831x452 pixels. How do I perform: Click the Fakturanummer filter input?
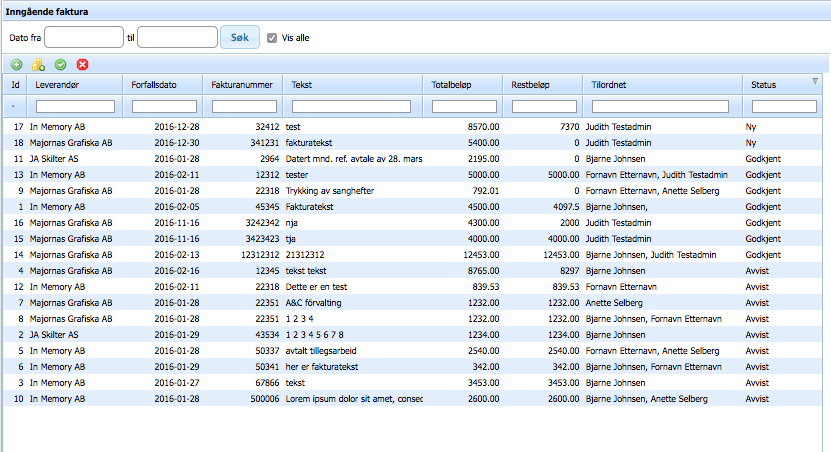coord(242,106)
